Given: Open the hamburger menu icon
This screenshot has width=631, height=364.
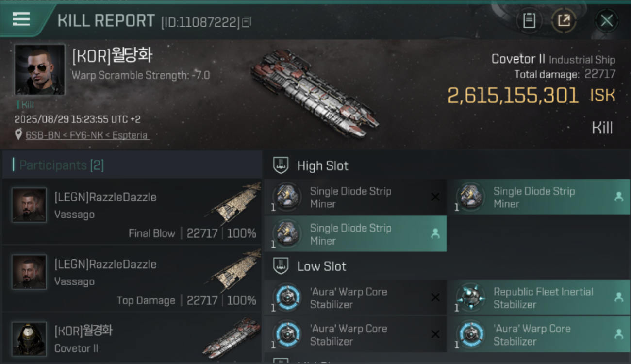Looking at the screenshot, I should tap(21, 19).
